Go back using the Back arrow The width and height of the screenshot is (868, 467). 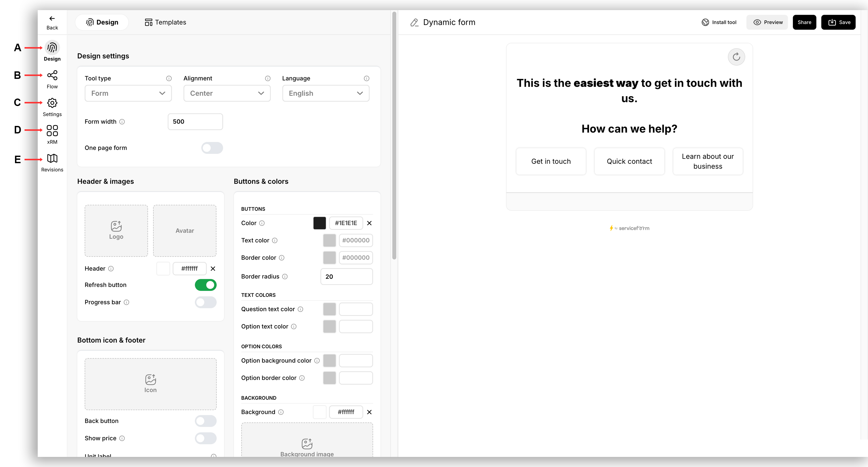(52, 22)
